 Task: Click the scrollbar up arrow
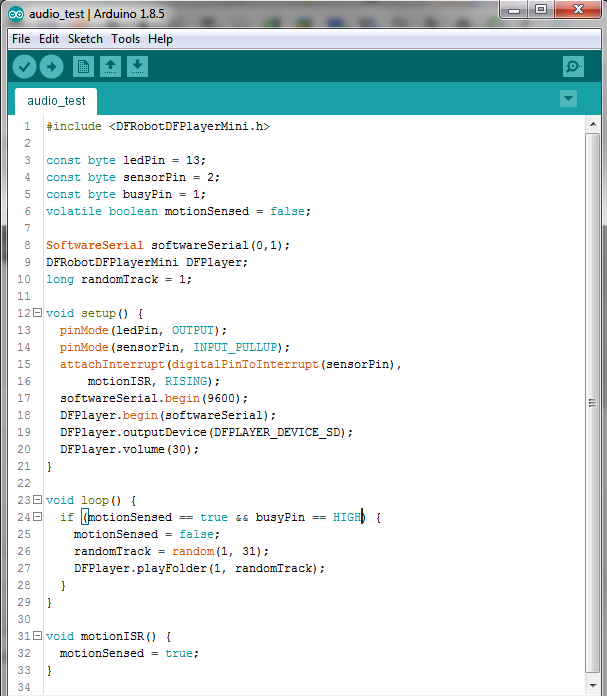coord(593,124)
